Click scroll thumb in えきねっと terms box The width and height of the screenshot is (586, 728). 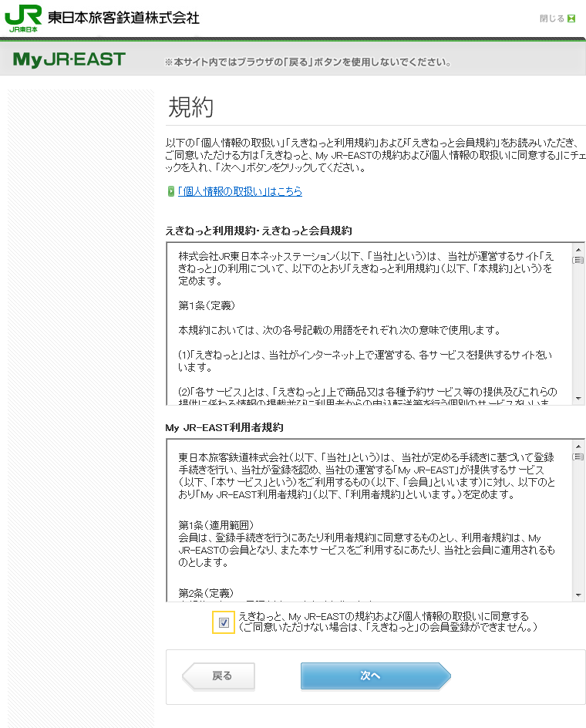pyautogui.click(x=578, y=261)
